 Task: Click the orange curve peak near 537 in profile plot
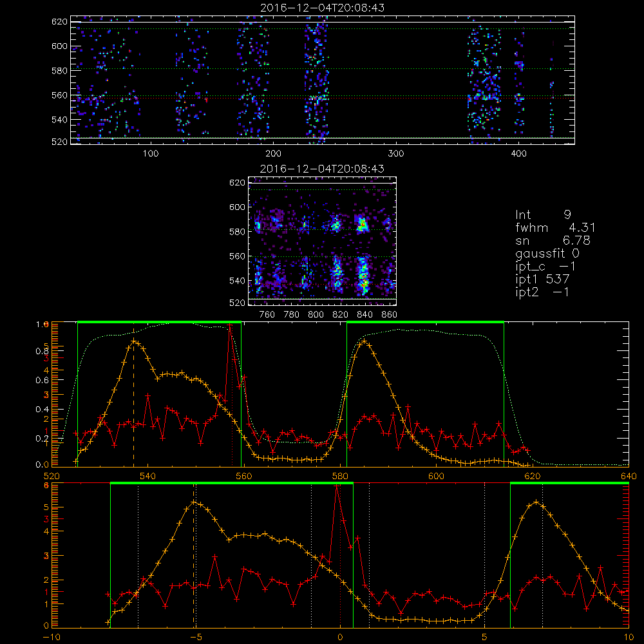(134, 341)
